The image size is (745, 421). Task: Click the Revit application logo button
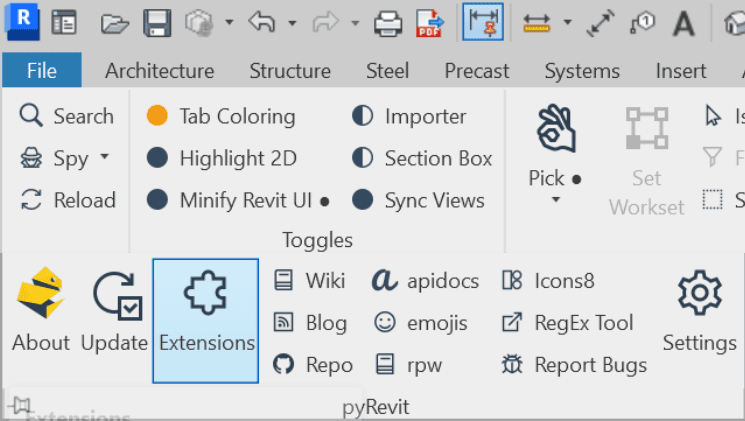[x=21, y=22]
